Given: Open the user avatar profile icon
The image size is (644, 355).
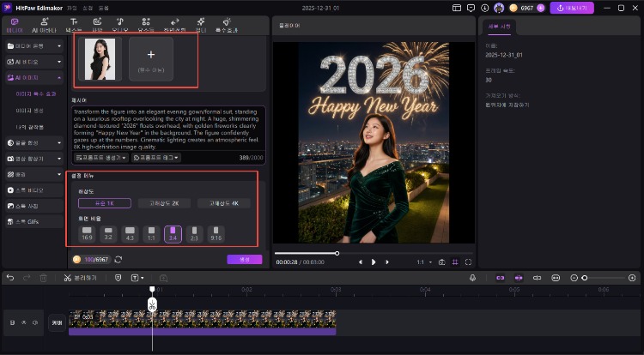Looking at the screenshot, I should pos(499,8).
